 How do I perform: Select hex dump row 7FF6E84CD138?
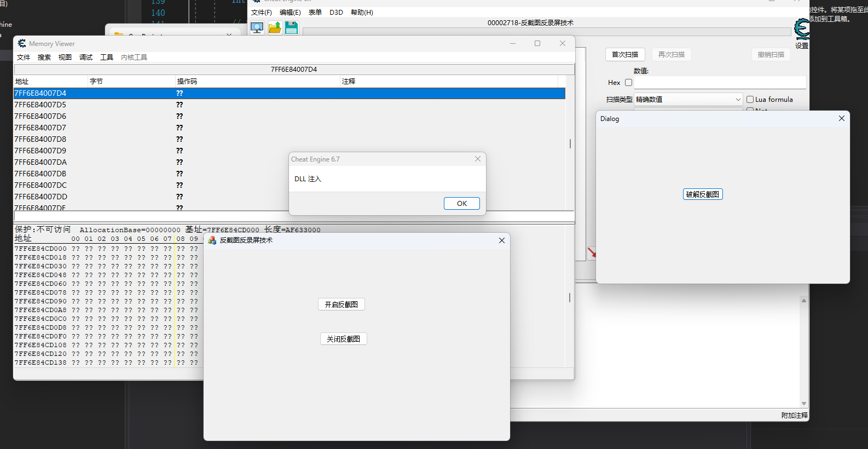(x=108, y=362)
